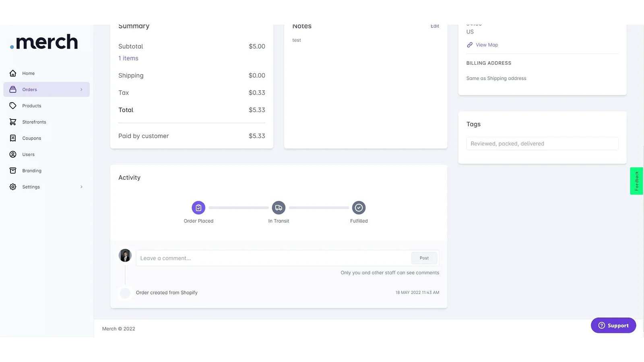This screenshot has width=644, height=362.
Task: Click the Products tag icon
Action: coord(13,106)
